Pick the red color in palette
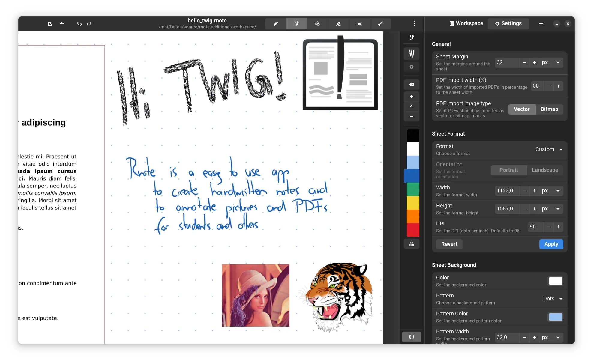Viewport: 593px width, 364px height. 413,230
